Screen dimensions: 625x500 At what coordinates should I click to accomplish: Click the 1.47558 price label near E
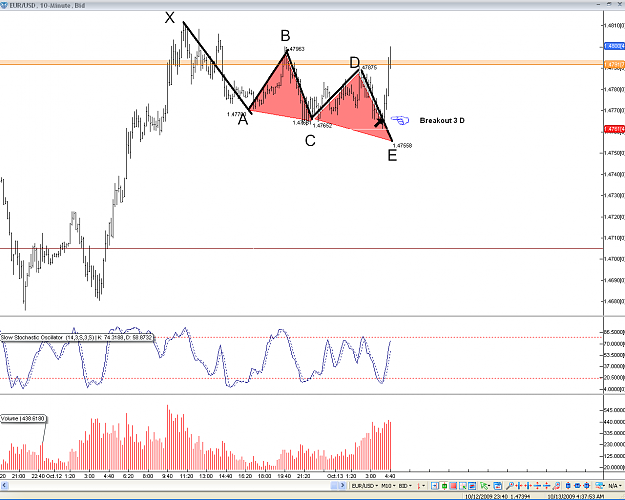[403, 146]
